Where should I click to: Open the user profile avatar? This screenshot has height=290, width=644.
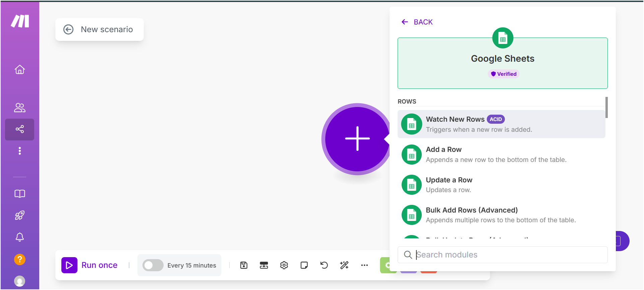(20, 281)
